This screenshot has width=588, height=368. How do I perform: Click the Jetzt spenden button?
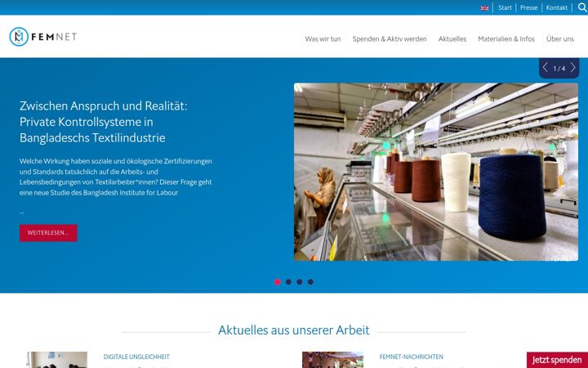tap(557, 360)
